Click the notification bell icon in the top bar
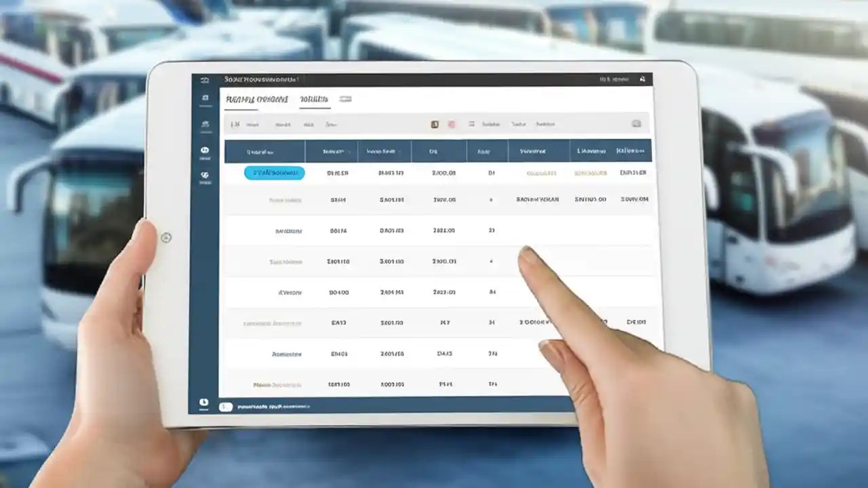Viewport: 868px width, 488px height. coord(642,79)
